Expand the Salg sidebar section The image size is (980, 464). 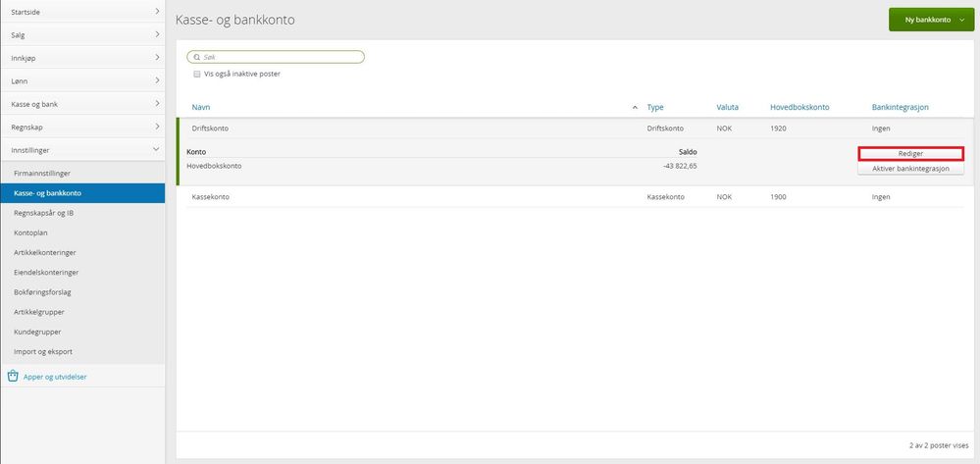82,35
